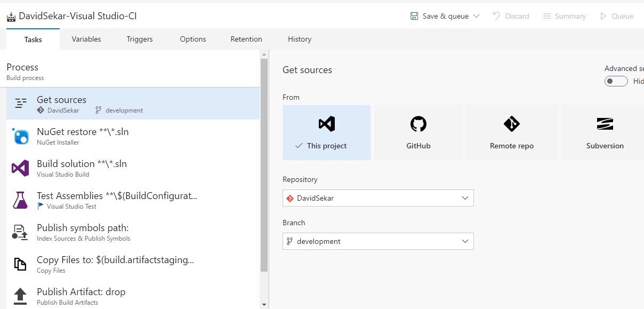This screenshot has width=644, height=309.
Task: Open the Summary view
Action: tap(564, 16)
